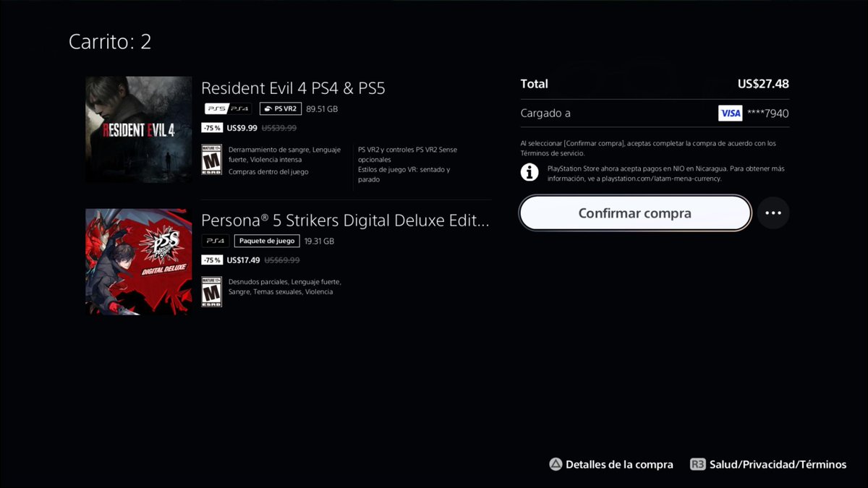Click the US$17.49 price
The image size is (868, 488).
coord(243,260)
